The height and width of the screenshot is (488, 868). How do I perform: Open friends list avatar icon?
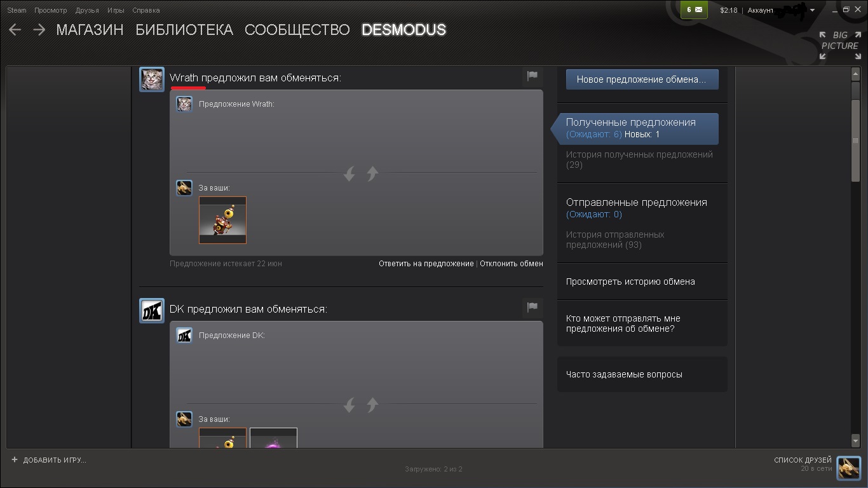(x=848, y=468)
